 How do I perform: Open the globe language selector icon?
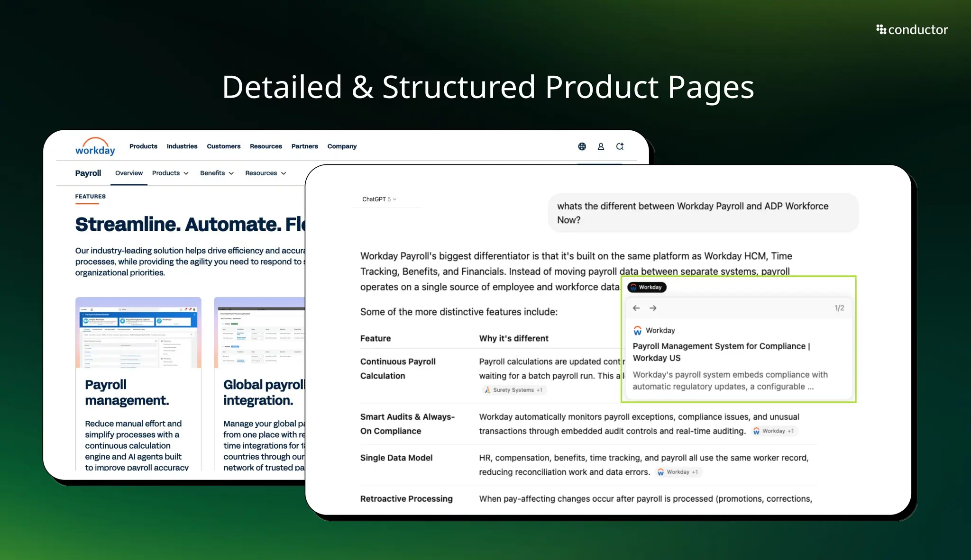[x=582, y=146]
